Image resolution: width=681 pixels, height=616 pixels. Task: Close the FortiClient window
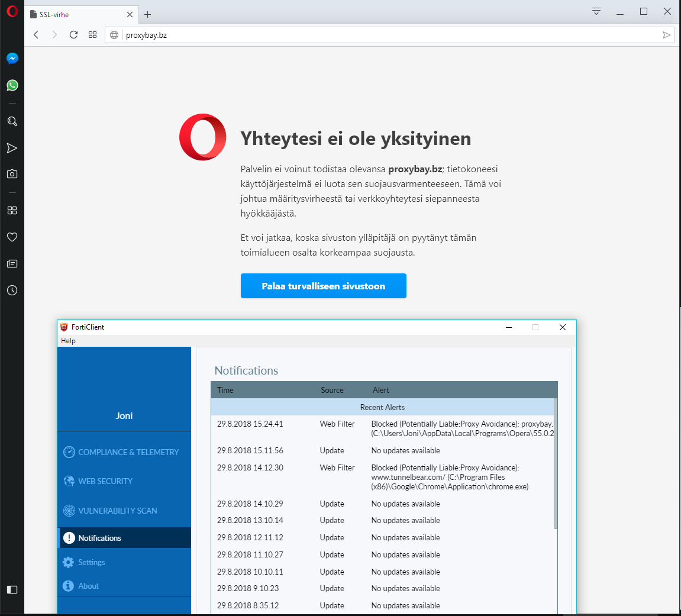tap(563, 327)
